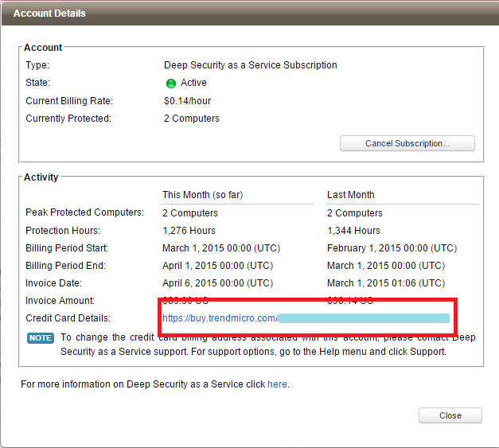Click the 'Peak Protected Computers:' label
Image resolution: width=499 pixels, height=448 pixels.
pos(84,212)
